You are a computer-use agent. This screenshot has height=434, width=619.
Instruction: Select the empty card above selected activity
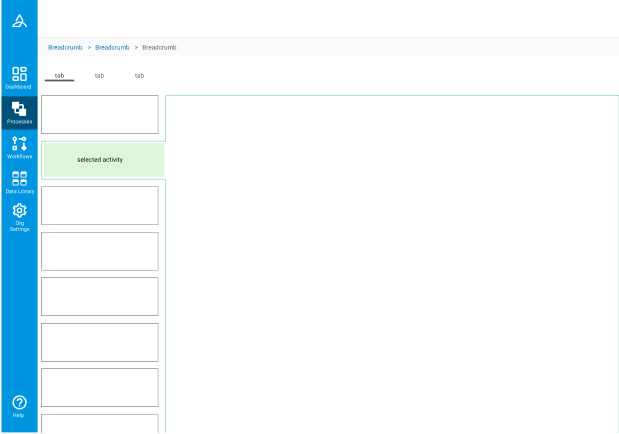point(99,114)
